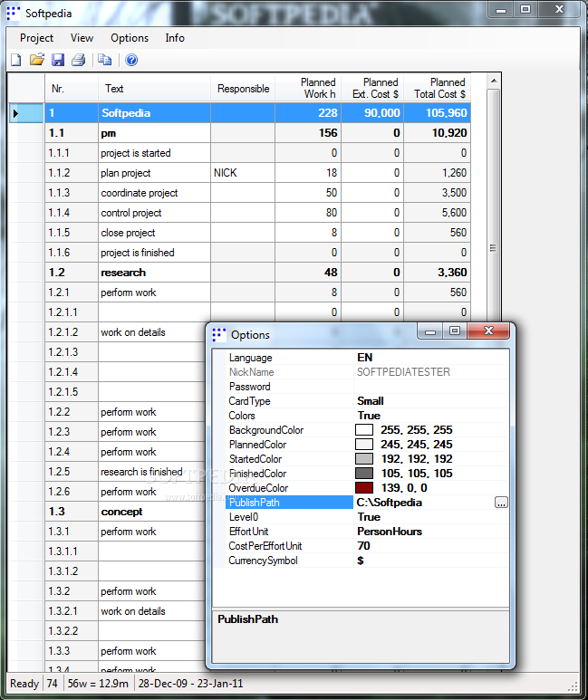Viewport: 588px width, 700px height.
Task: Click the PublishPath browse ellipsis button
Action: tap(501, 503)
